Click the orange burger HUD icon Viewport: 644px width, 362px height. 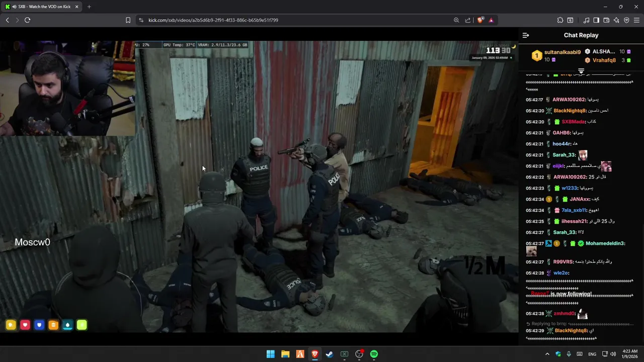(x=53, y=325)
